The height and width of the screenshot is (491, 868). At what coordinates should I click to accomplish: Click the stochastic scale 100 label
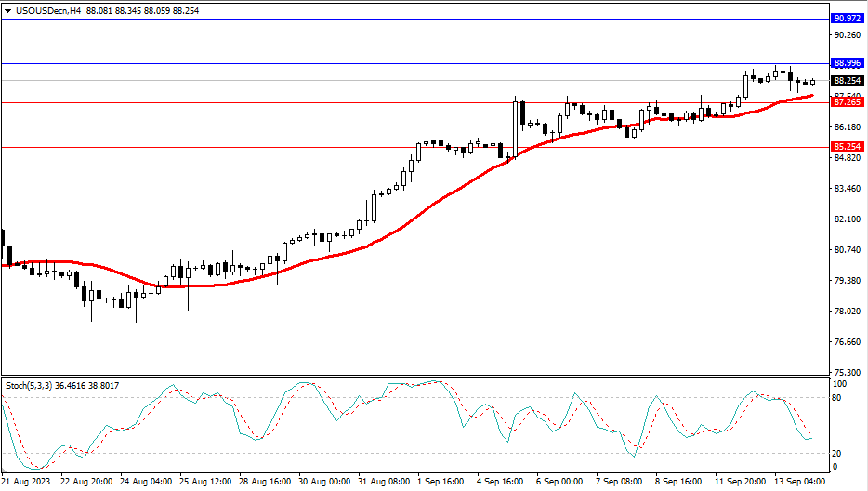point(839,383)
